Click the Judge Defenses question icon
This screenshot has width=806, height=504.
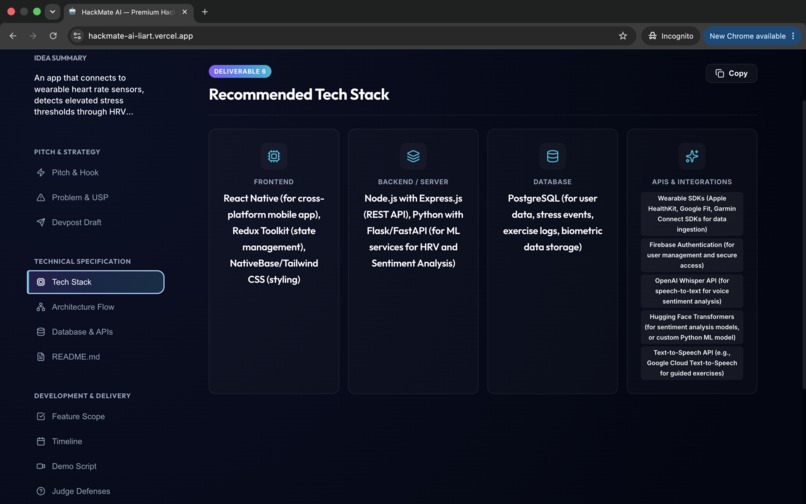click(x=41, y=491)
